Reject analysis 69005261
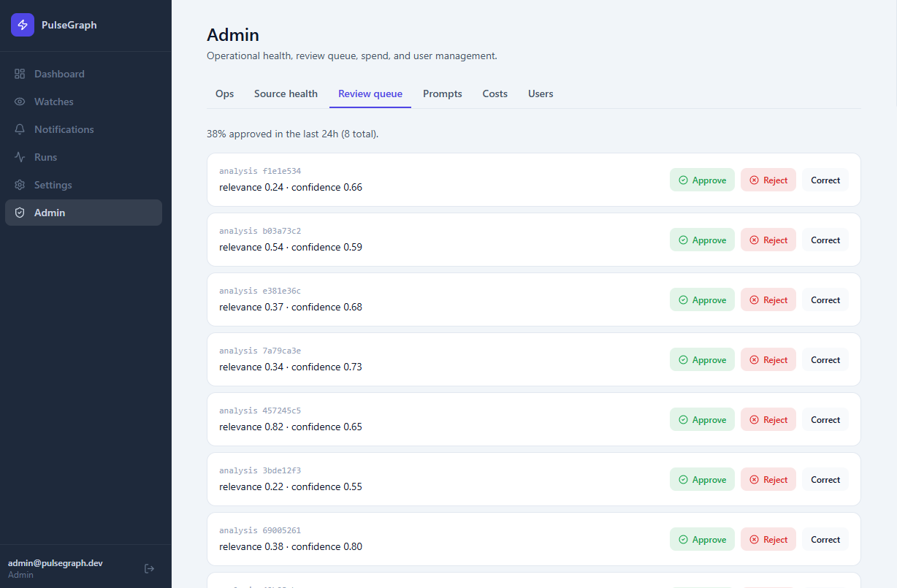897x588 pixels. click(768, 539)
